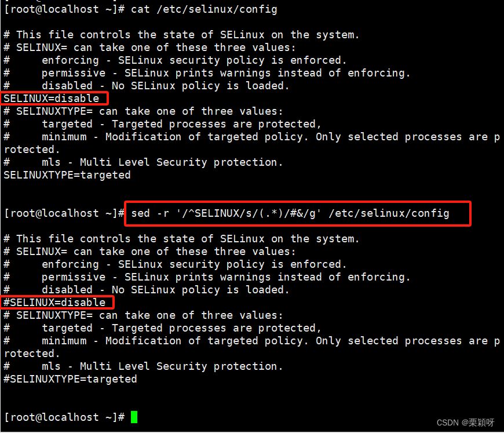
Task: Click the first 'enforcing - SELinux security policy' line
Action: click(175, 60)
